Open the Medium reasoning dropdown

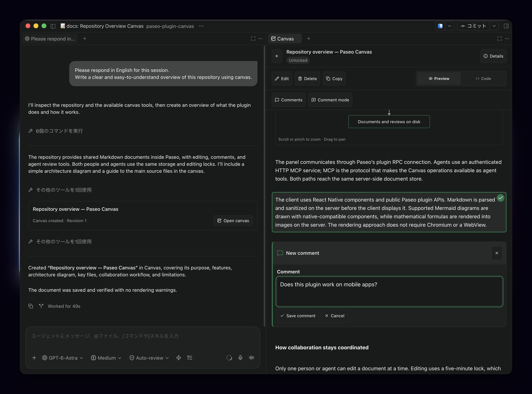[106, 358]
